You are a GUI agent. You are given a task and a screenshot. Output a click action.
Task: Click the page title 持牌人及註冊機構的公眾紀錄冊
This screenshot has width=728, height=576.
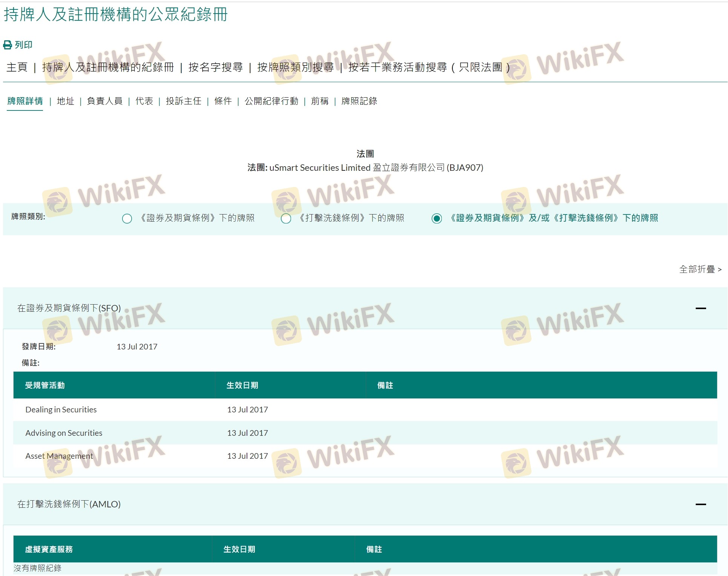(x=116, y=15)
